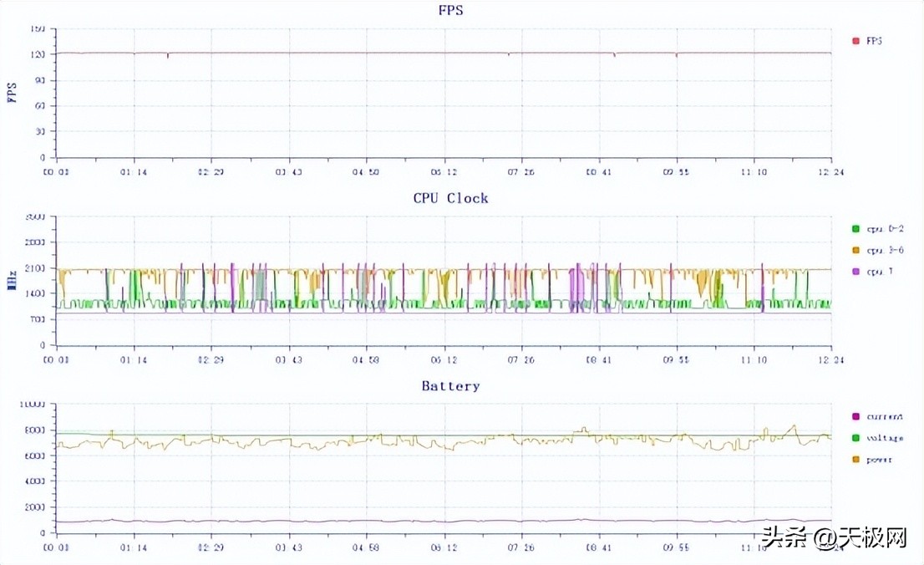Click the FPS dip near 01:44

coord(166,55)
